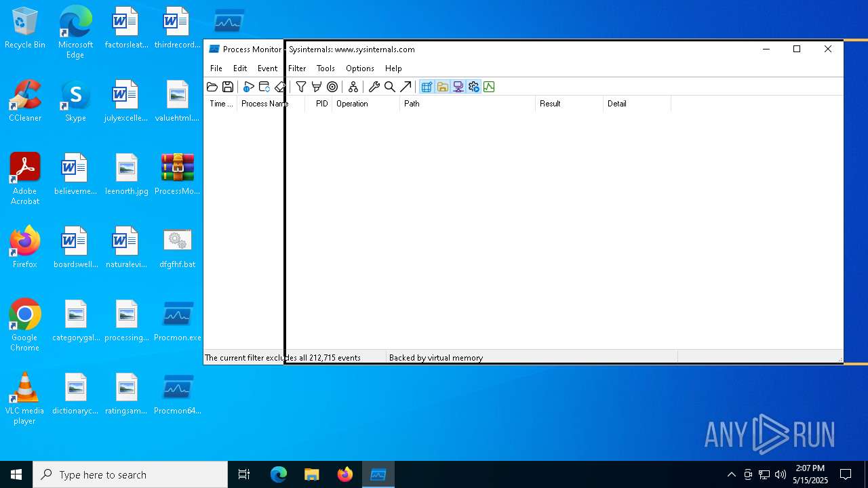868x488 pixels.
Task: Select Google Chrome desktop shortcut
Action: click(25, 325)
